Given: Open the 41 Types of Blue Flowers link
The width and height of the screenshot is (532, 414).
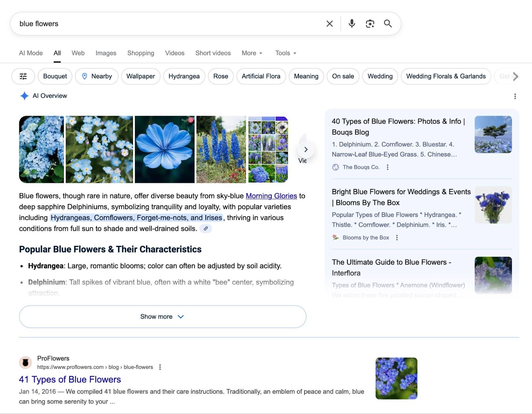Looking at the screenshot, I should [x=70, y=379].
